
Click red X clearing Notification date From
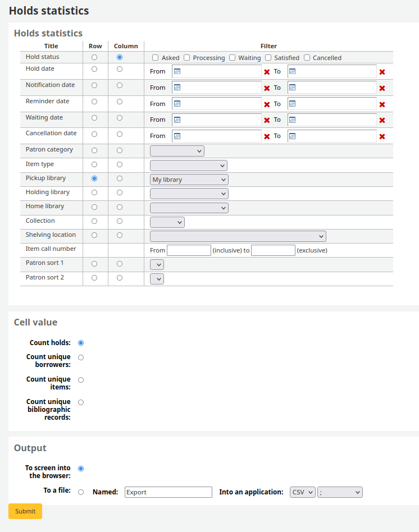click(267, 88)
